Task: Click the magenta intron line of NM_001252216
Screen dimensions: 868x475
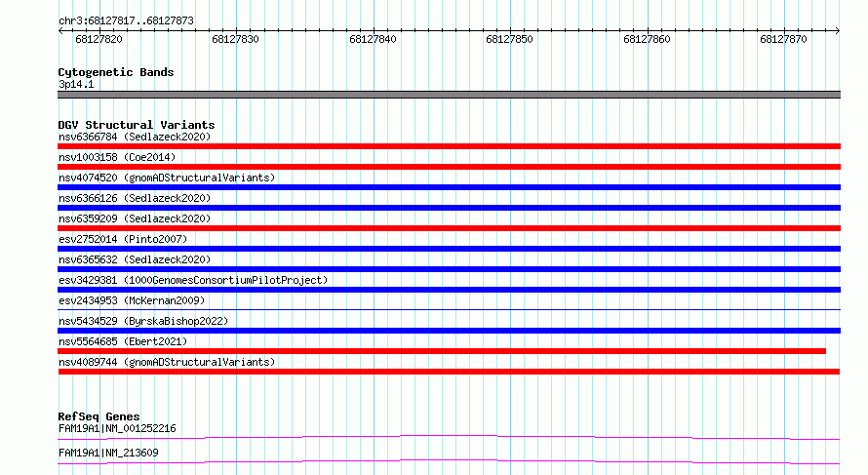Action: [x=449, y=436]
